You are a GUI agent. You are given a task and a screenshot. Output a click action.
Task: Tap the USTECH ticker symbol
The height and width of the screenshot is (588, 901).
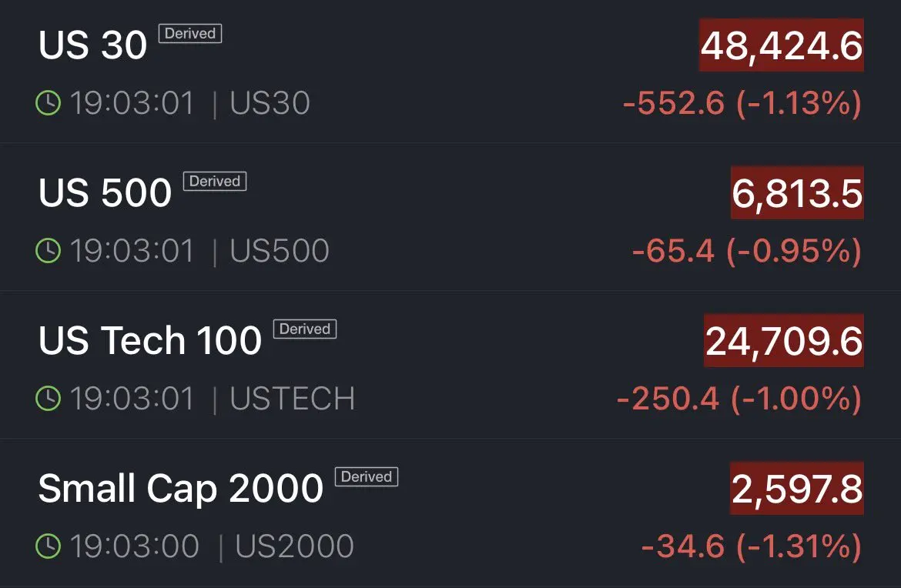coord(293,399)
